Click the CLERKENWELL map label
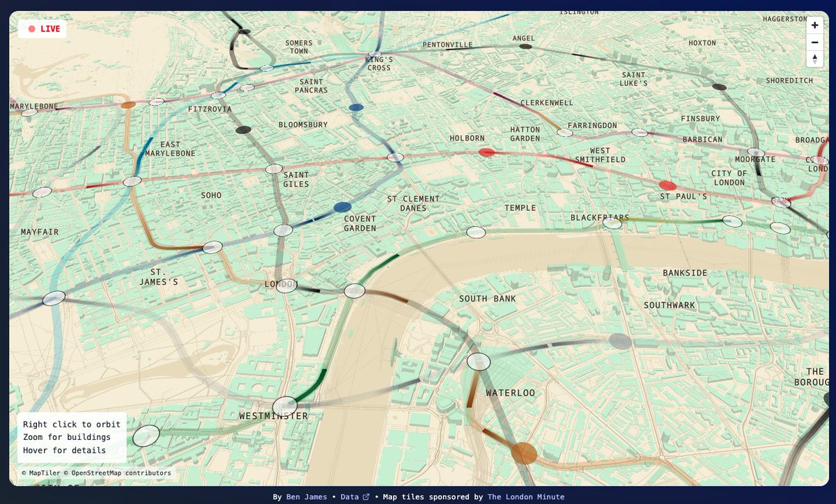 point(547,102)
